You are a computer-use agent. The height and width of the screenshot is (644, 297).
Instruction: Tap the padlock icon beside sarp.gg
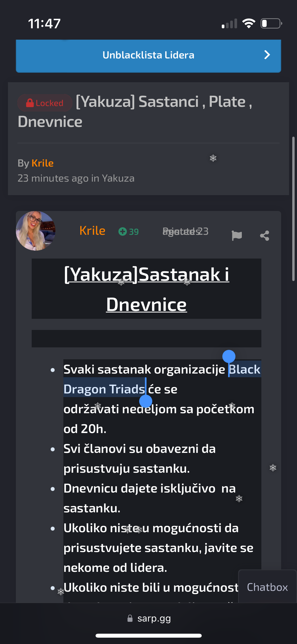130,618
